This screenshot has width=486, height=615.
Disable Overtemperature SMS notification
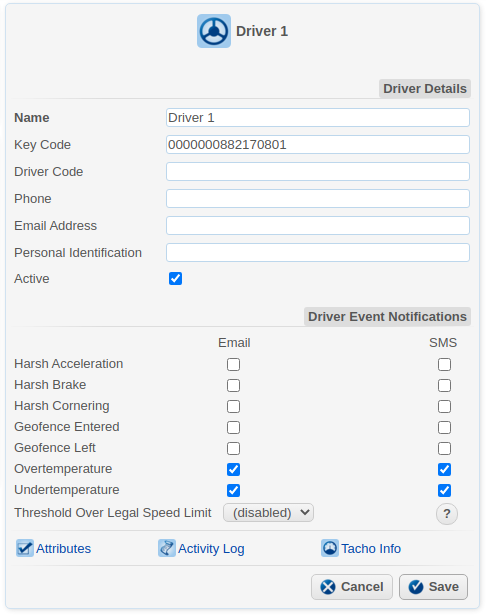click(x=444, y=469)
